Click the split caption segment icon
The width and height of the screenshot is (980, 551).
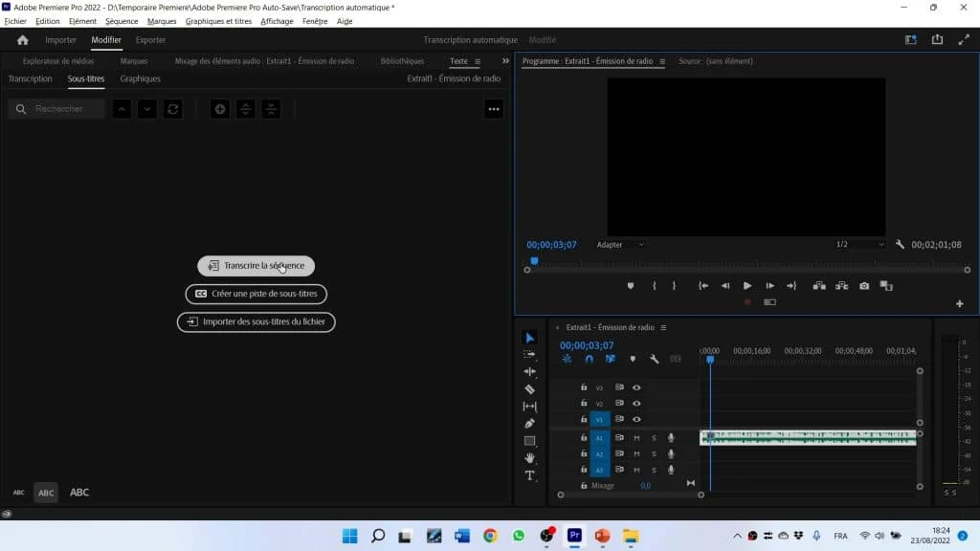pyautogui.click(x=246, y=109)
